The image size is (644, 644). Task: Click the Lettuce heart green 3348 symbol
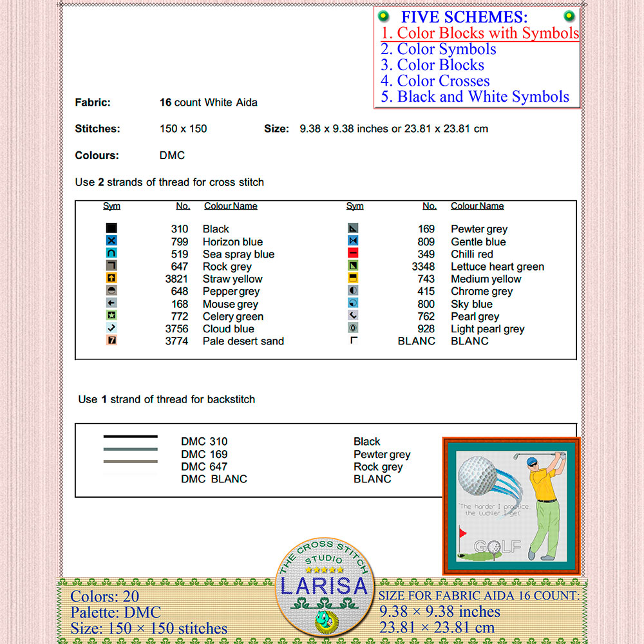coord(353,265)
